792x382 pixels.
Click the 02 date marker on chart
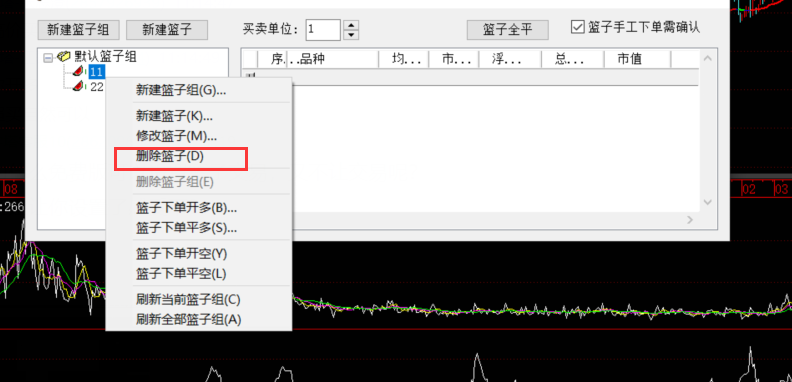[749, 190]
